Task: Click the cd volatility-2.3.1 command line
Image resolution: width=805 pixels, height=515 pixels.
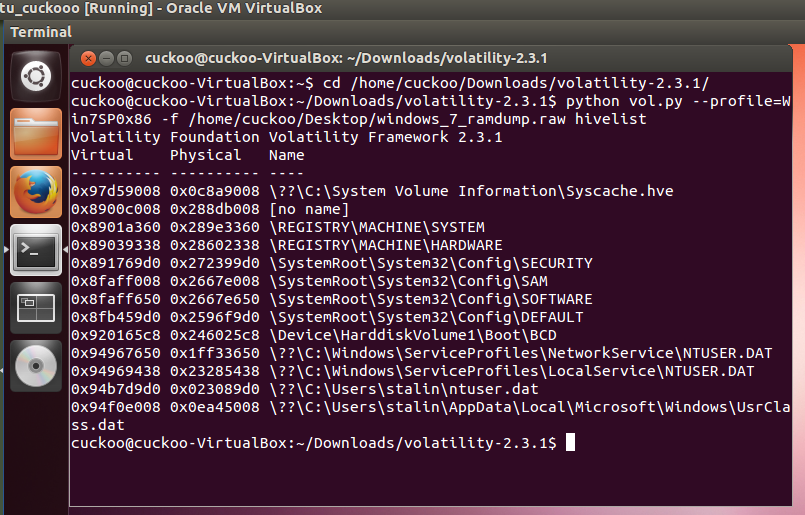Action: pyautogui.click(x=390, y=83)
